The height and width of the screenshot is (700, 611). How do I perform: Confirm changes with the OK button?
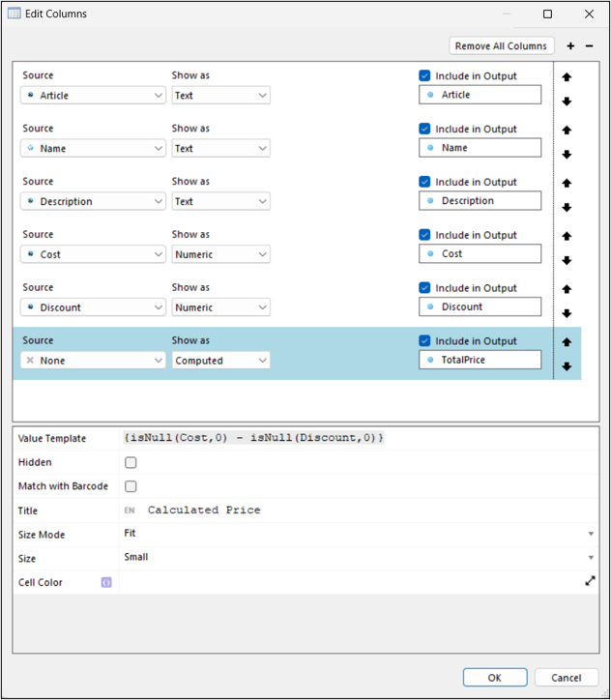pyautogui.click(x=495, y=678)
